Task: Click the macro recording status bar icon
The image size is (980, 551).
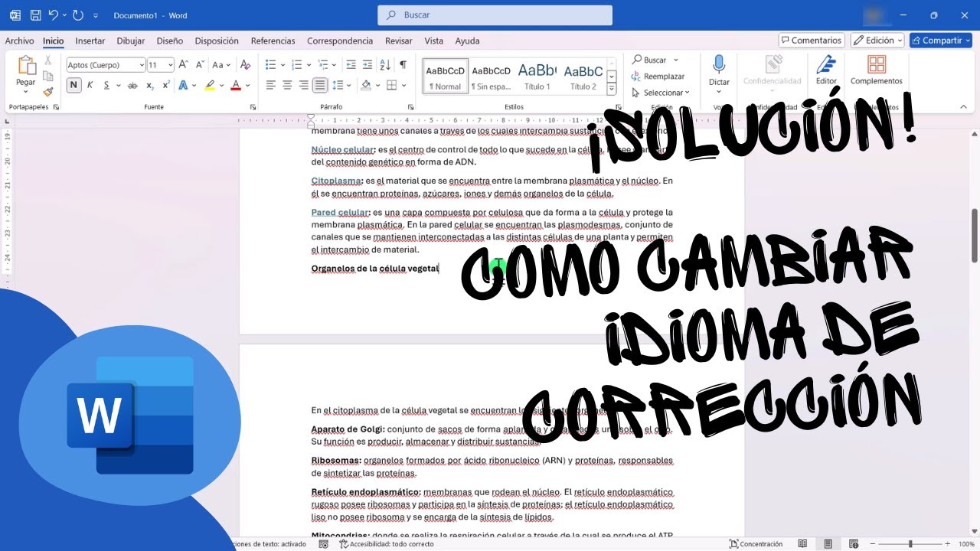Action: [324, 544]
